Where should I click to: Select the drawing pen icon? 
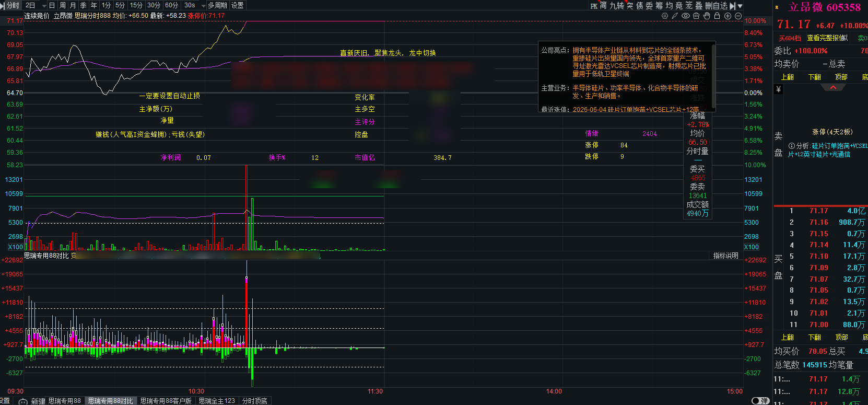[x=675, y=16]
